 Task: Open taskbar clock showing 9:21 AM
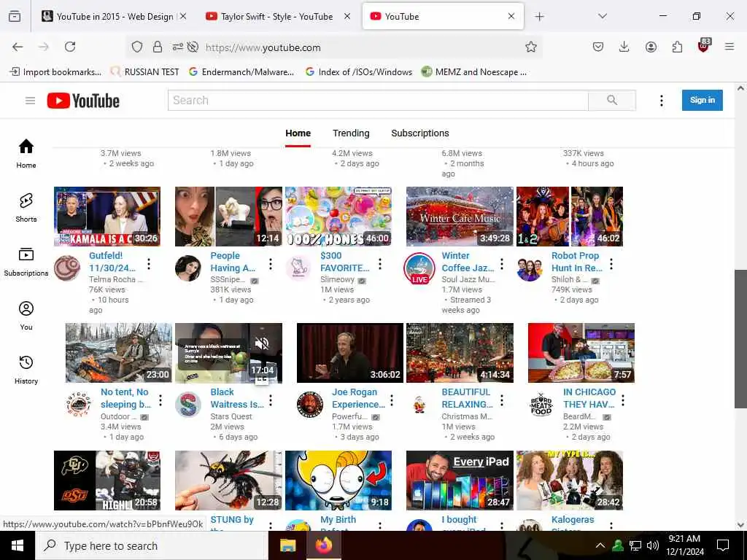click(684, 545)
